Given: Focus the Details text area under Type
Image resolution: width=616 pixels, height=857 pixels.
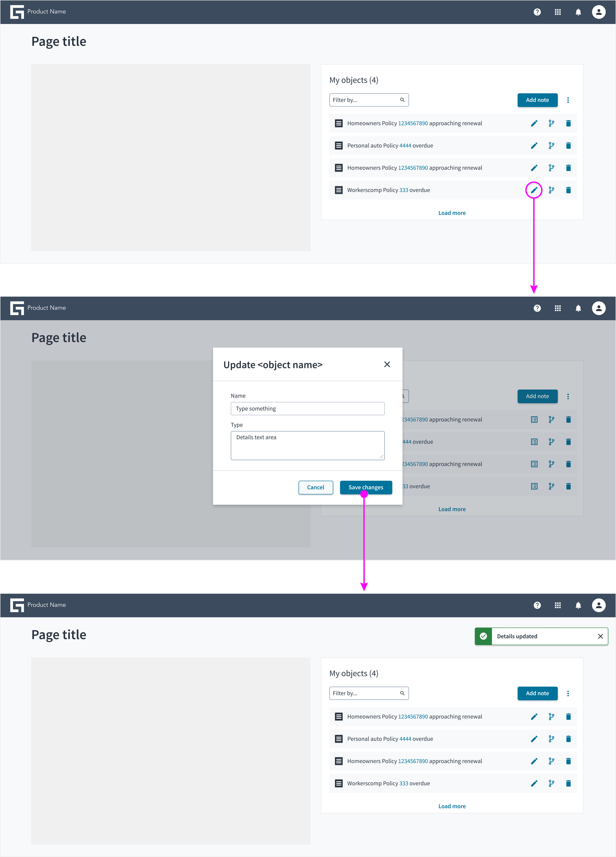Looking at the screenshot, I should [307, 445].
